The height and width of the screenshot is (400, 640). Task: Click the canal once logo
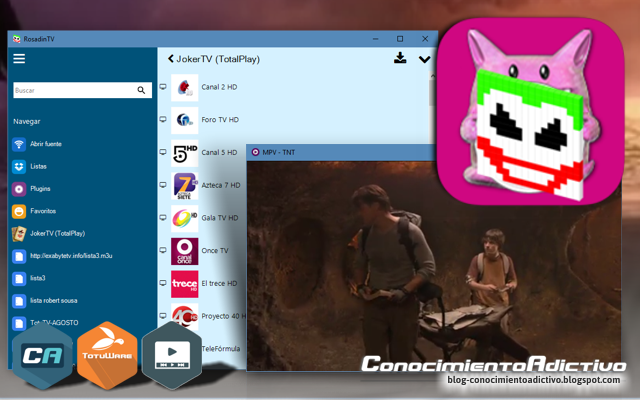(184, 251)
